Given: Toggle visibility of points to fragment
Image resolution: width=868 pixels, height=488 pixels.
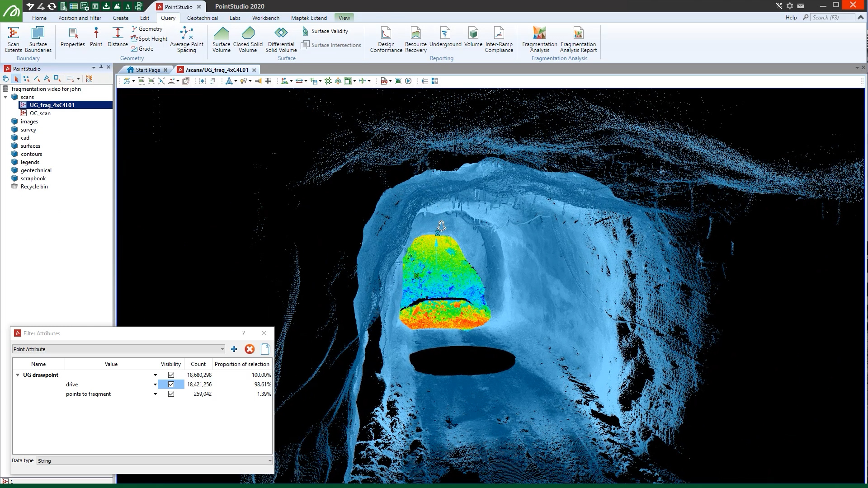Looking at the screenshot, I should tap(171, 394).
